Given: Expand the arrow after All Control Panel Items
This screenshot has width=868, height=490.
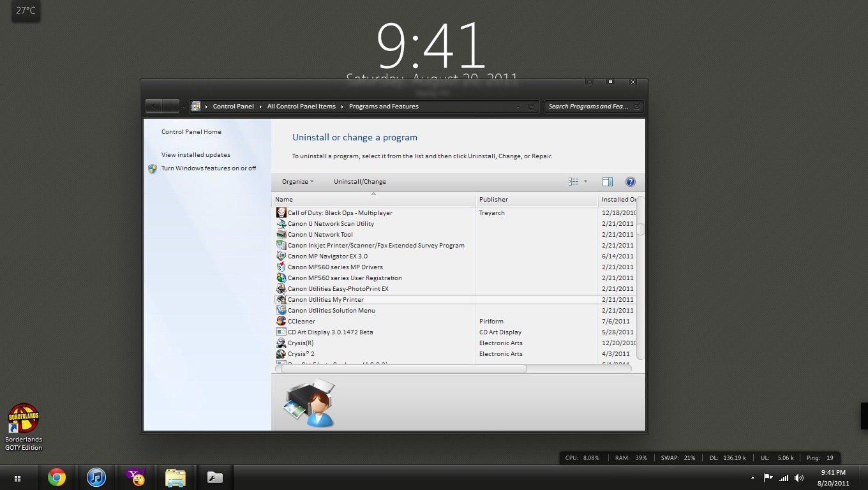Looking at the screenshot, I should coord(342,107).
